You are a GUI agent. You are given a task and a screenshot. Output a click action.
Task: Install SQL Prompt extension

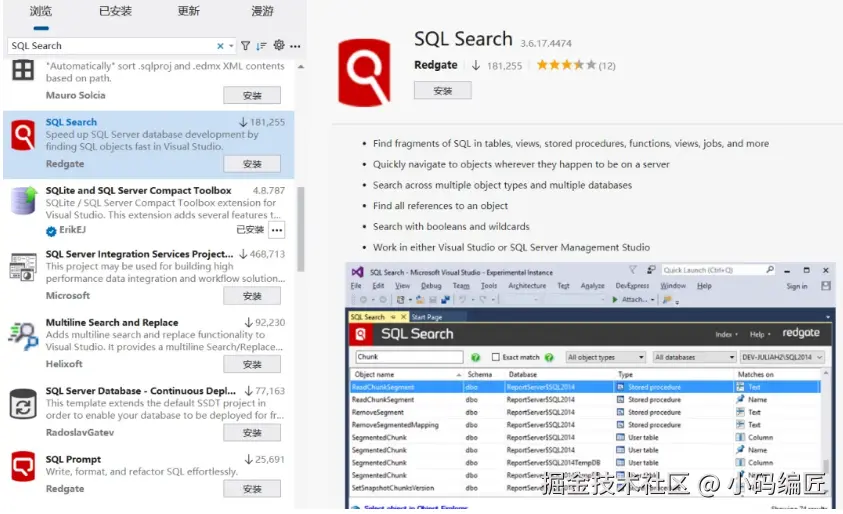click(x=252, y=489)
